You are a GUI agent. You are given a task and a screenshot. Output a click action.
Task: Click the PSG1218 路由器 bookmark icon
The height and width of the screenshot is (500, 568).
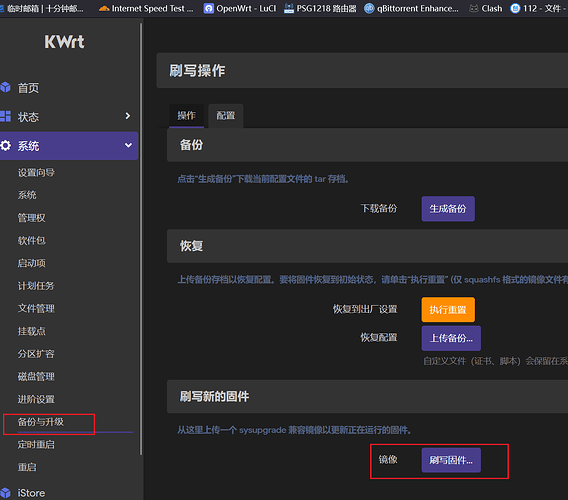[x=289, y=8]
